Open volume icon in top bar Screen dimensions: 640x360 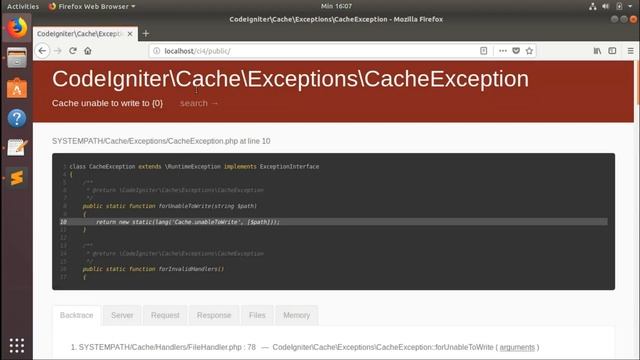(605, 6)
